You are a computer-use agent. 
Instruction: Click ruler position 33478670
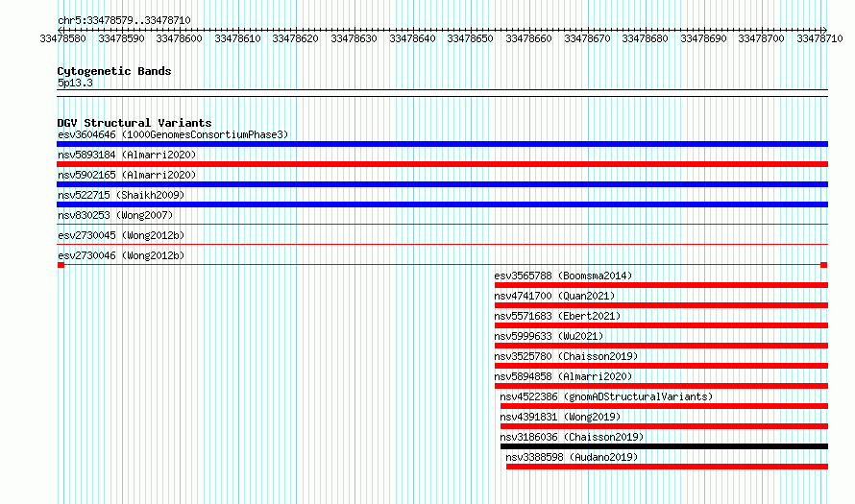pyautogui.click(x=587, y=38)
